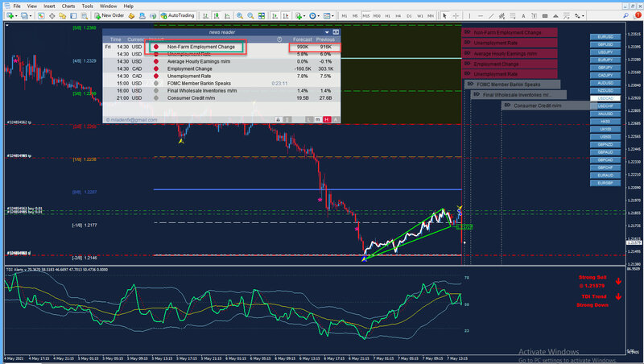Select Non-Farm Employment Change news row
Viewport: 644px width, 364px height.
pos(221,47)
